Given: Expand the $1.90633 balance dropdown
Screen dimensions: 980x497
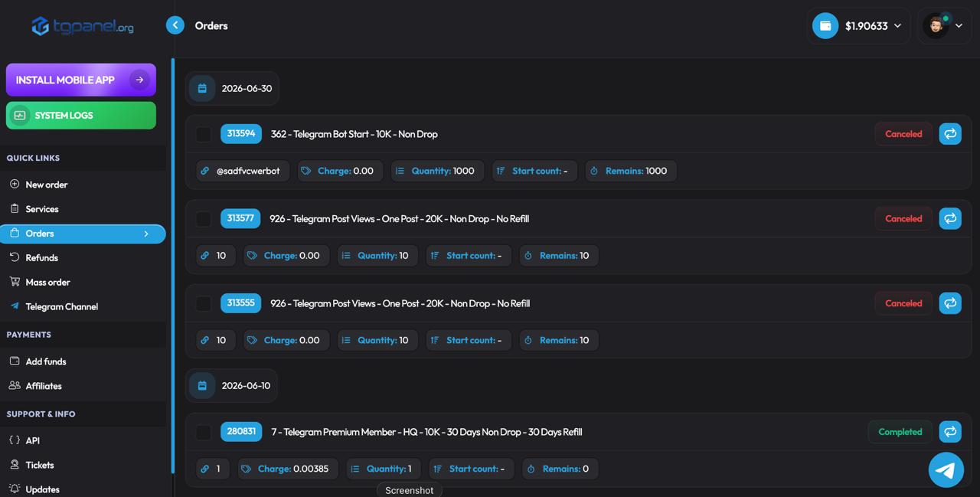Looking at the screenshot, I should [898, 26].
